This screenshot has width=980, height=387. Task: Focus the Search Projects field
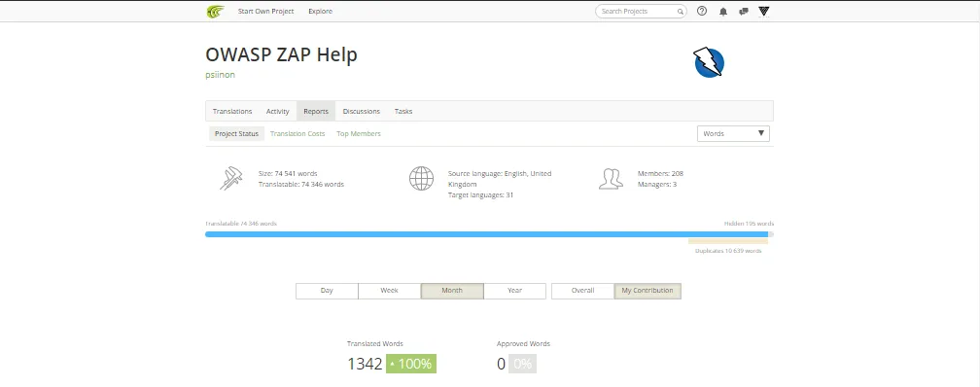tap(641, 12)
